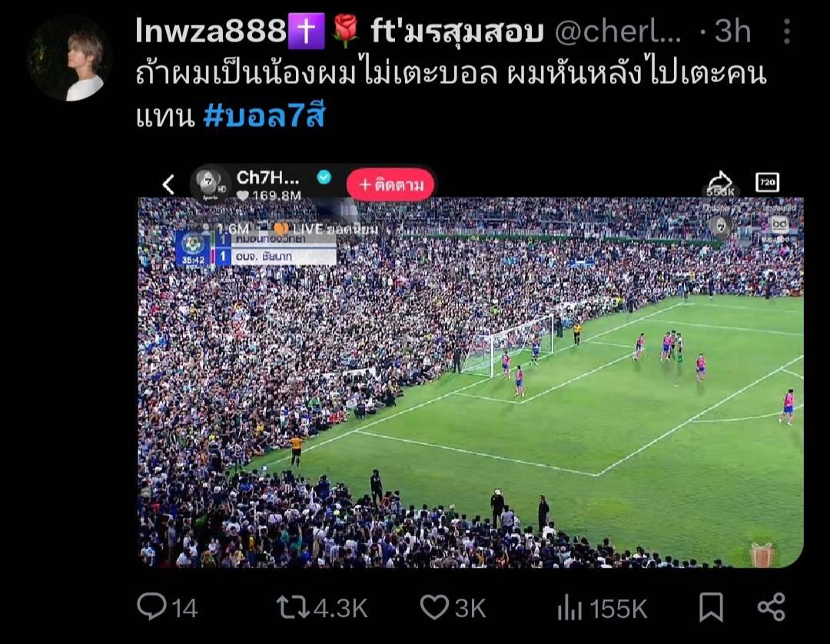This screenshot has height=644, width=830.
Task: Open the reply comments icon
Action: point(152,606)
